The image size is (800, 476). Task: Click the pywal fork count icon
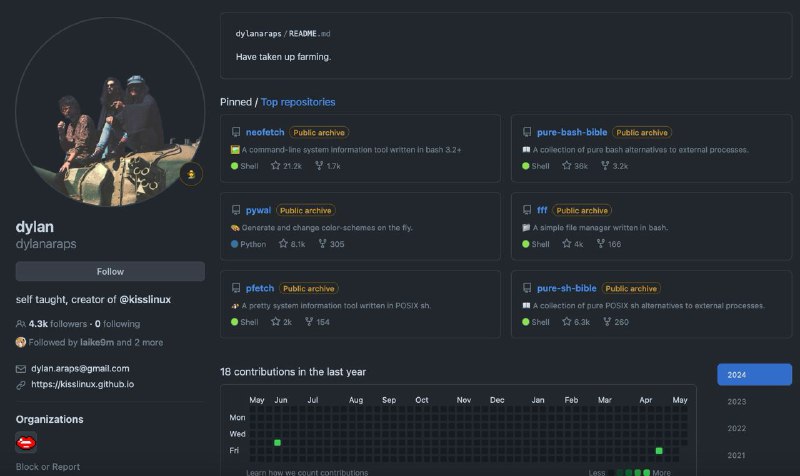coord(322,244)
